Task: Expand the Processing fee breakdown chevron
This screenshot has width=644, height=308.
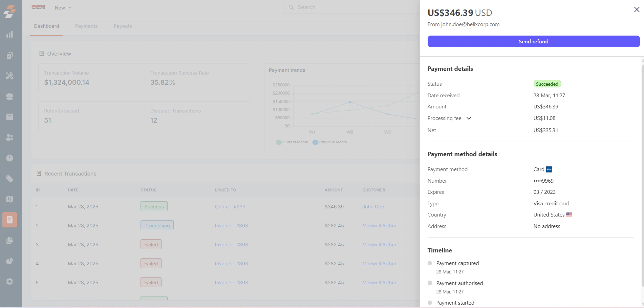Action: coord(469,118)
